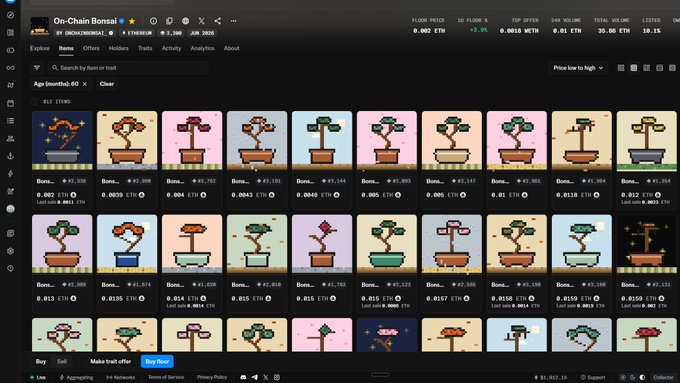
Task: Click the Clear filters button
Action: point(107,84)
